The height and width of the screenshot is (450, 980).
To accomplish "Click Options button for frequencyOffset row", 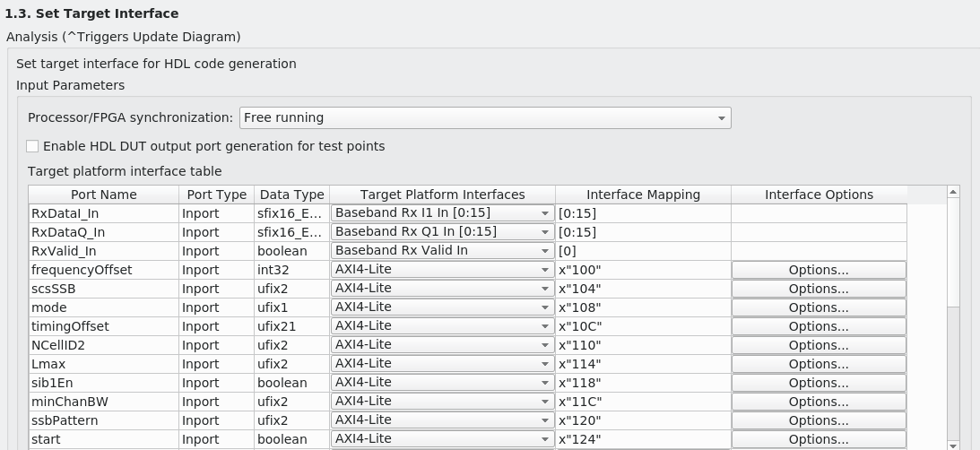I will coord(819,270).
